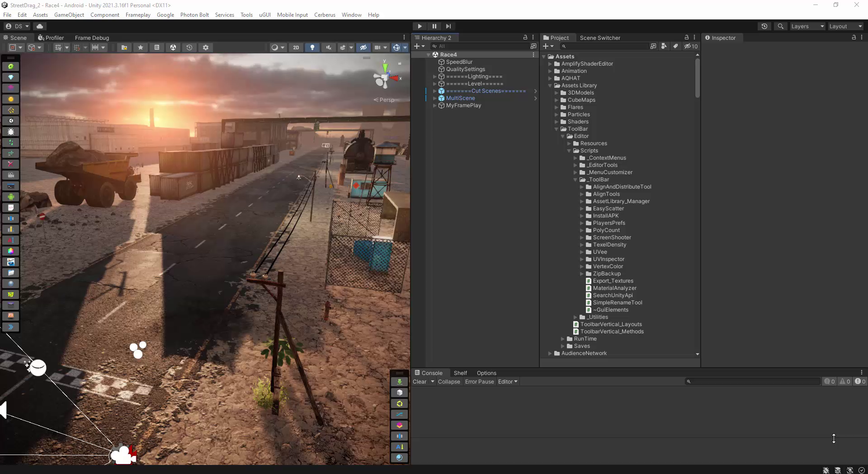Viewport: 868px width, 474px height.
Task: Click the cloud services icon
Action: 40,26
